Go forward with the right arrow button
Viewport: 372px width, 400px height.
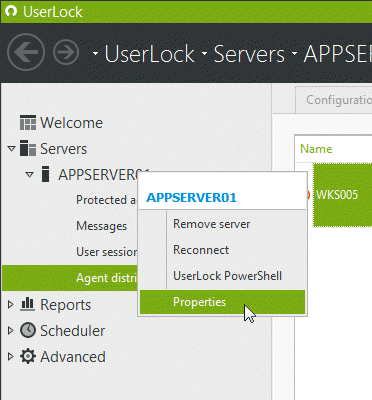tap(66, 52)
